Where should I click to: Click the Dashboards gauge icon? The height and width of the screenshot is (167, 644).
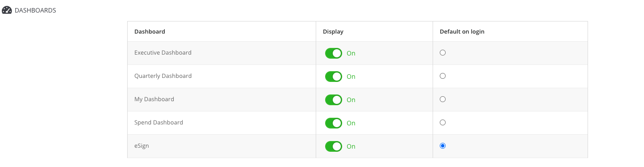7,10
